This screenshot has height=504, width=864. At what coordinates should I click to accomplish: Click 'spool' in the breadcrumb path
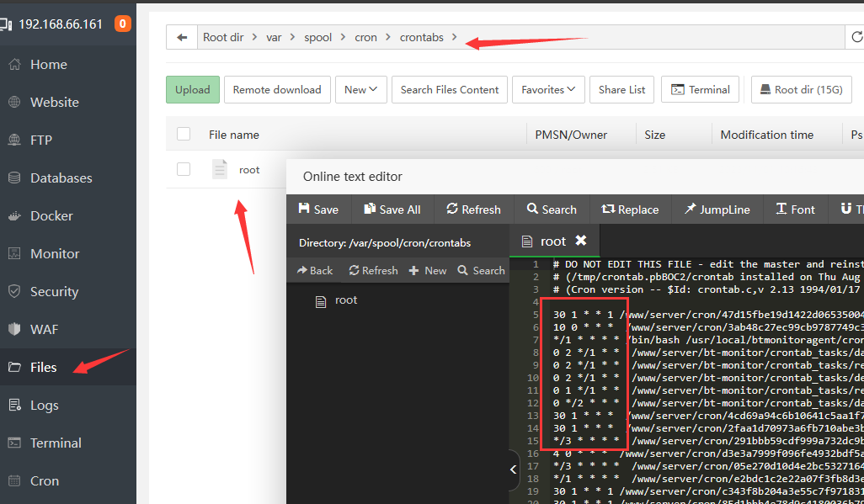(318, 38)
